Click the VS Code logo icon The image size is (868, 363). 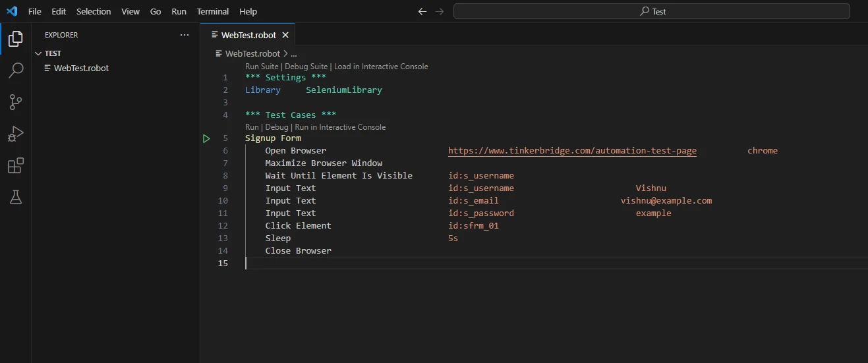[x=12, y=11]
